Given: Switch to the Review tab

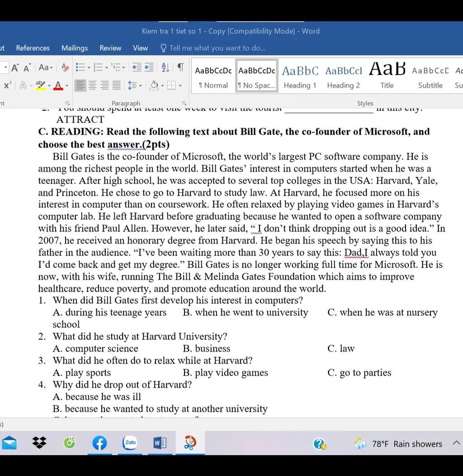Looking at the screenshot, I should click(x=110, y=48).
